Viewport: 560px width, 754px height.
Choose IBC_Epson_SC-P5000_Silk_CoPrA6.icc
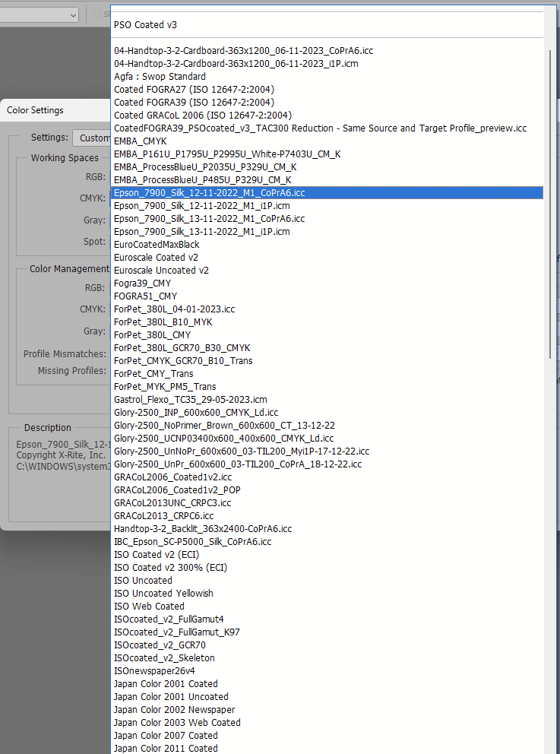point(327,543)
